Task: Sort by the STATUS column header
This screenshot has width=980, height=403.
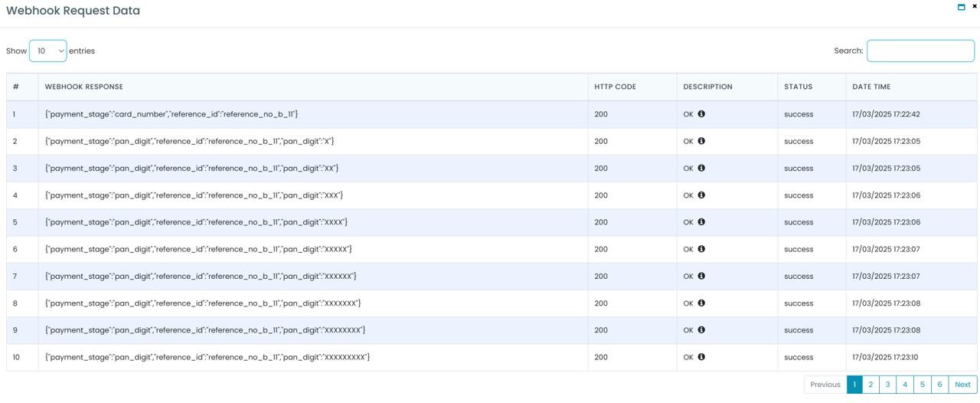Action: click(x=798, y=87)
